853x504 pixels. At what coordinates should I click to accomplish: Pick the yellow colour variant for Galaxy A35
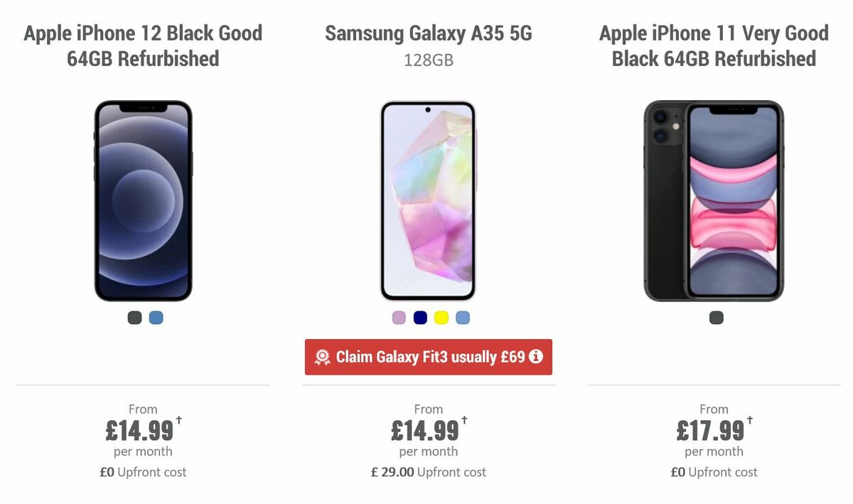tap(441, 318)
